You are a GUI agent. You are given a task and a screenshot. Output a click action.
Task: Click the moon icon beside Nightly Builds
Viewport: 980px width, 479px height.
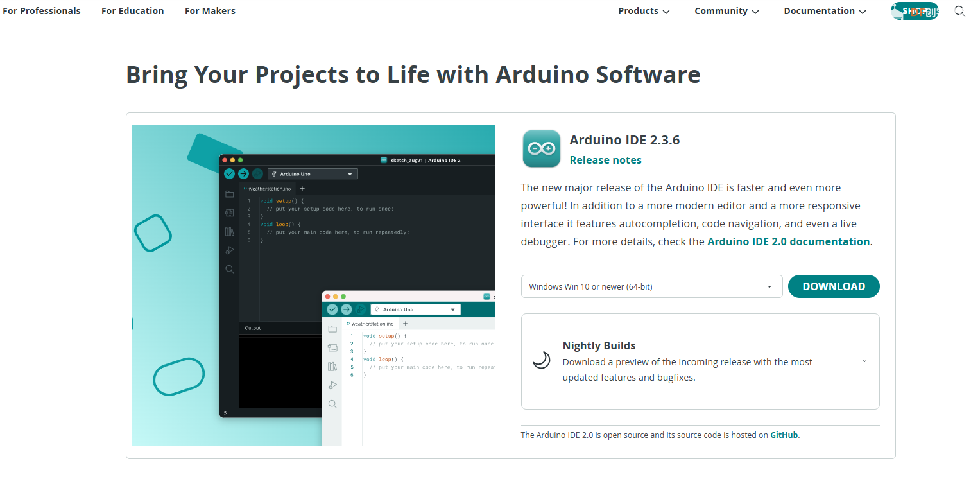tap(542, 360)
